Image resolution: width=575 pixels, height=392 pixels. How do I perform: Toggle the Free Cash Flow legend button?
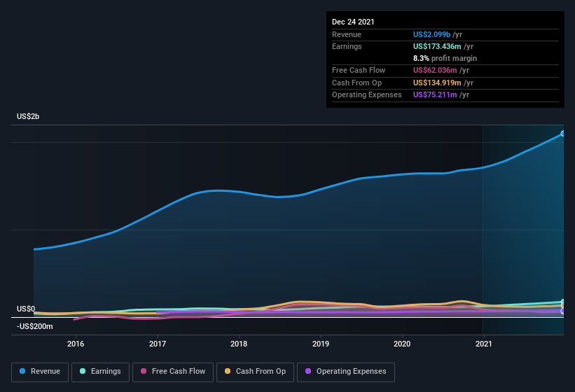[x=173, y=372]
